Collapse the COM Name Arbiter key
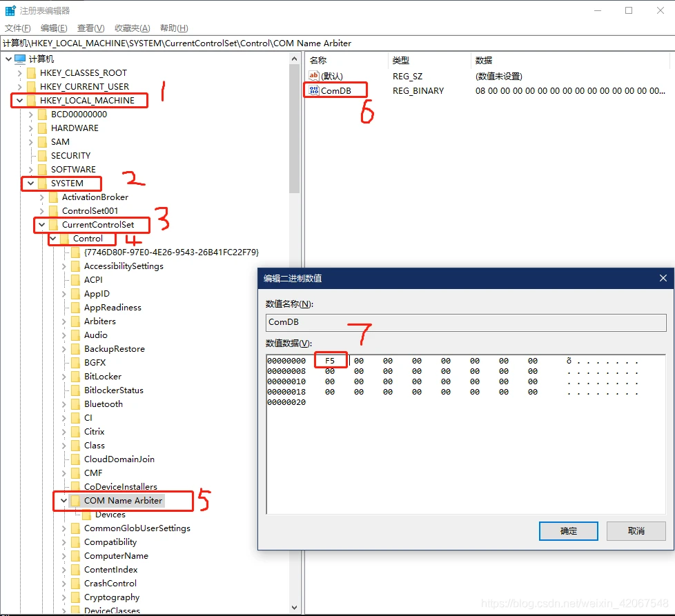675x616 pixels. (64, 501)
